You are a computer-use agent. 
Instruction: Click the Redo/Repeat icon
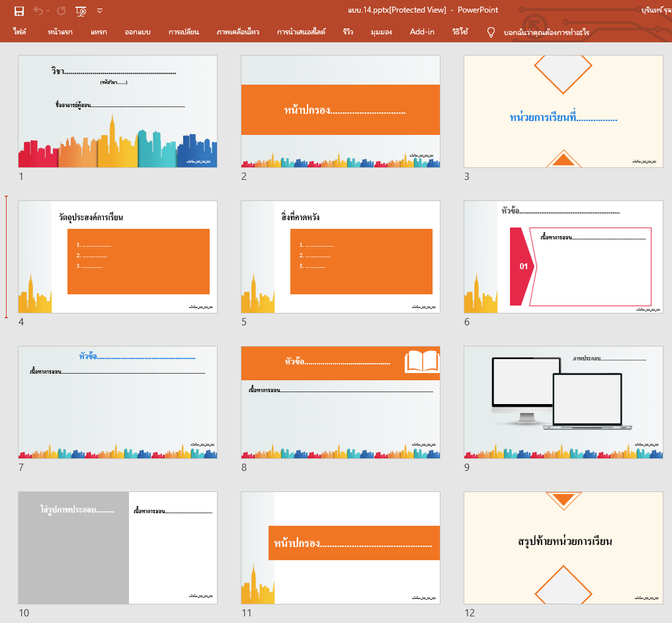62,11
